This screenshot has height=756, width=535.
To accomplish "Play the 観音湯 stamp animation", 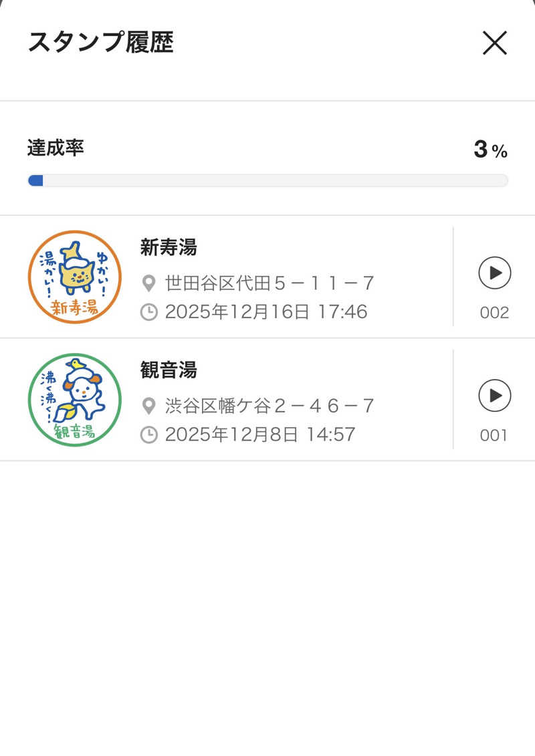I will [x=494, y=396].
